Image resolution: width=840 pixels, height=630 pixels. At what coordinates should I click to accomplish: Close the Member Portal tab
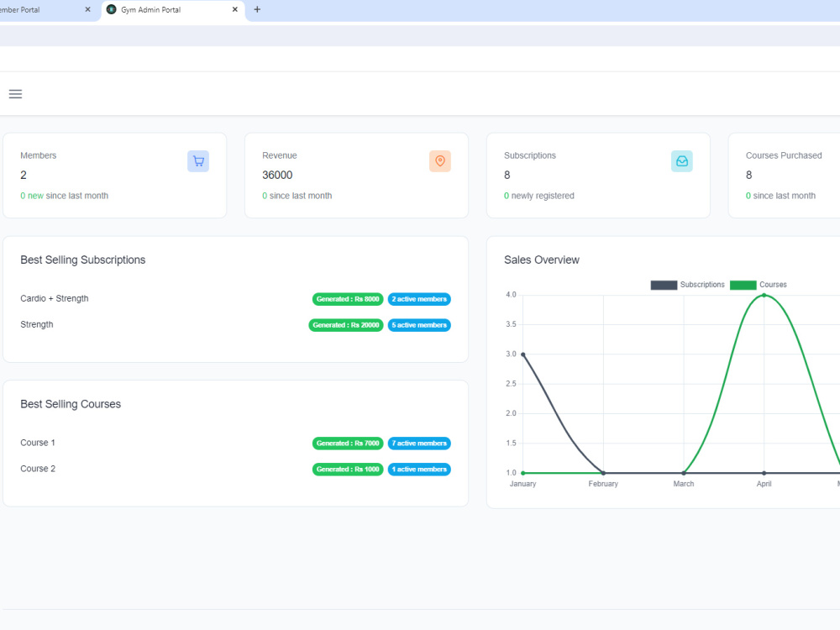pyautogui.click(x=88, y=9)
